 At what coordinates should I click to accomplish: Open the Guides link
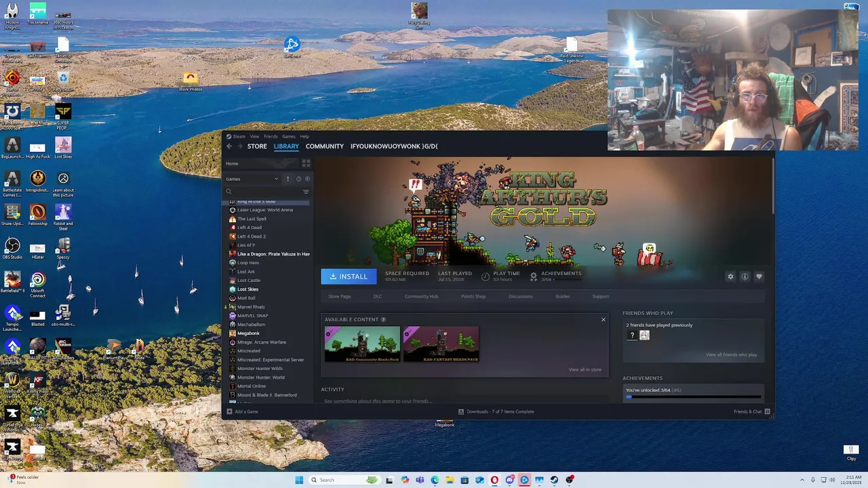pyautogui.click(x=562, y=296)
